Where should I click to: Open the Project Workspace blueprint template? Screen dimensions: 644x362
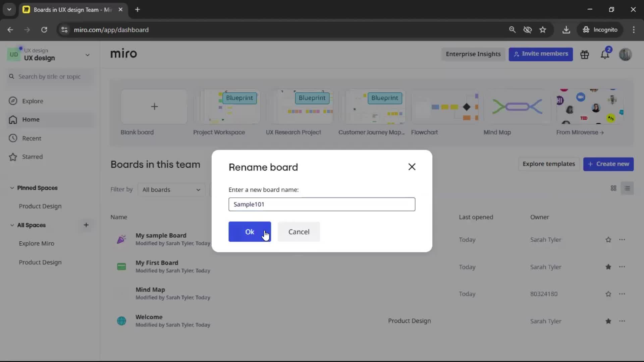point(227,107)
